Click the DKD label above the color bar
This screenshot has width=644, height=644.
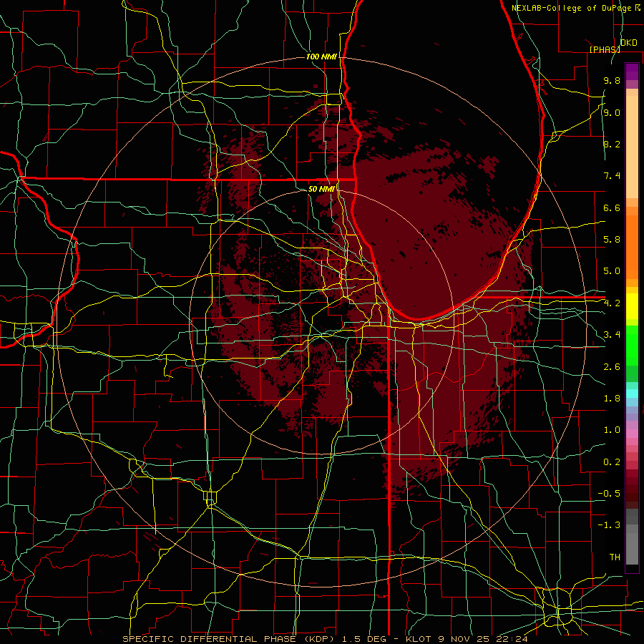[628, 43]
